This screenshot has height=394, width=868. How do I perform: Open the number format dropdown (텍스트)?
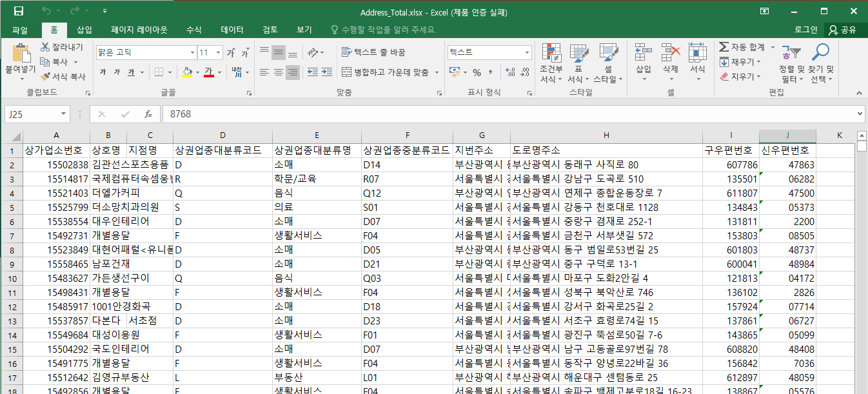[x=528, y=52]
